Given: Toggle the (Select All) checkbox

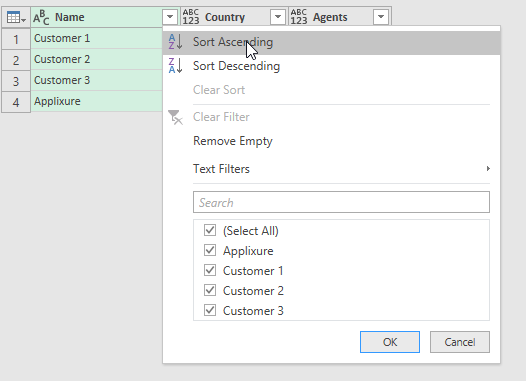Looking at the screenshot, I should tap(210, 230).
